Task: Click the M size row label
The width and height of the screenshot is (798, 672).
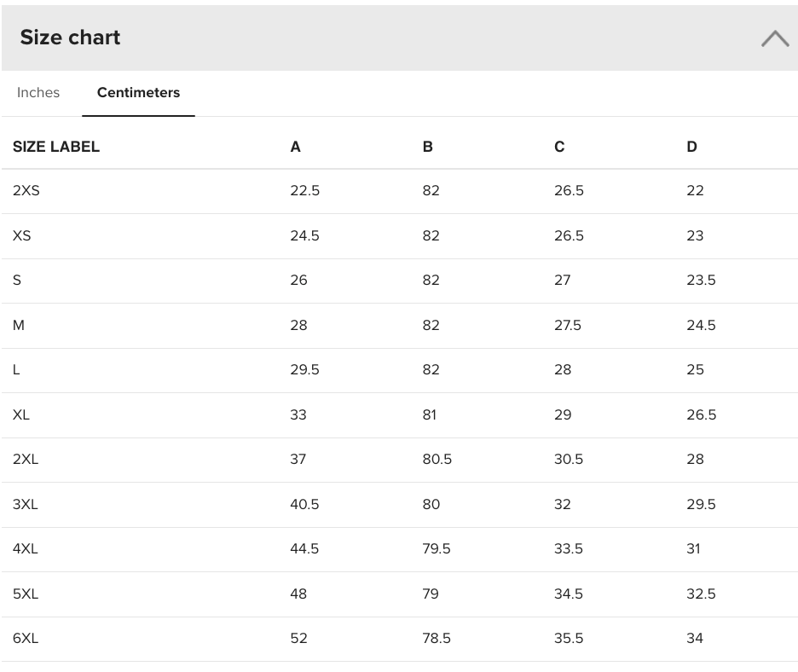Action: pyautogui.click(x=18, y=325)
